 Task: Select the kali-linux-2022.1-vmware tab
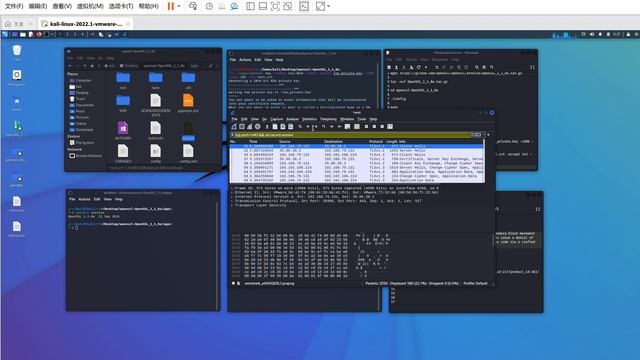(x=86, y=24)
